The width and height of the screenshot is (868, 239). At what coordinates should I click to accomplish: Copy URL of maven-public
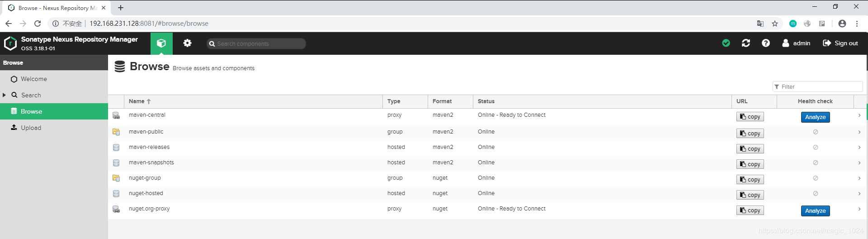click(x=750, y=134)
